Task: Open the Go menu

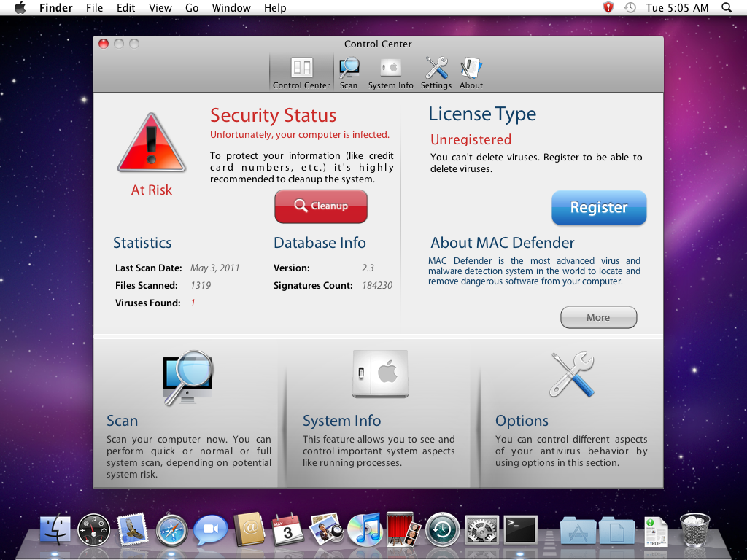Action: [x=192, y=7]
